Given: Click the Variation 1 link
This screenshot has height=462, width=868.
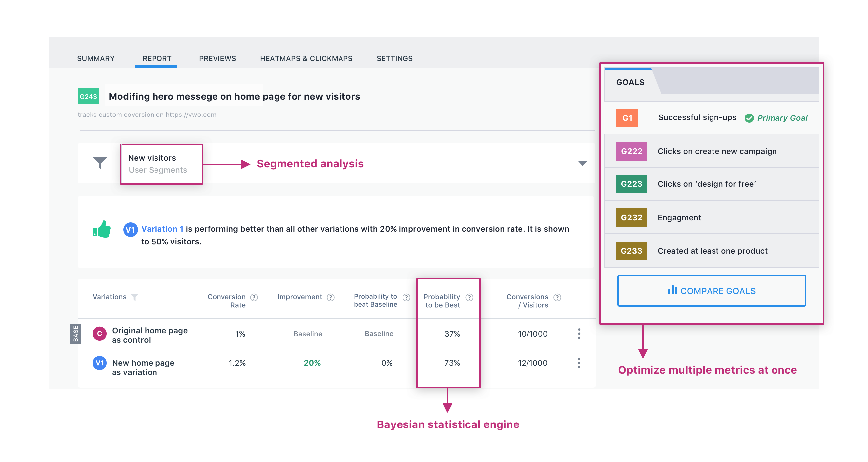Looking at the screenshot, I should click(x=162, y=229).
